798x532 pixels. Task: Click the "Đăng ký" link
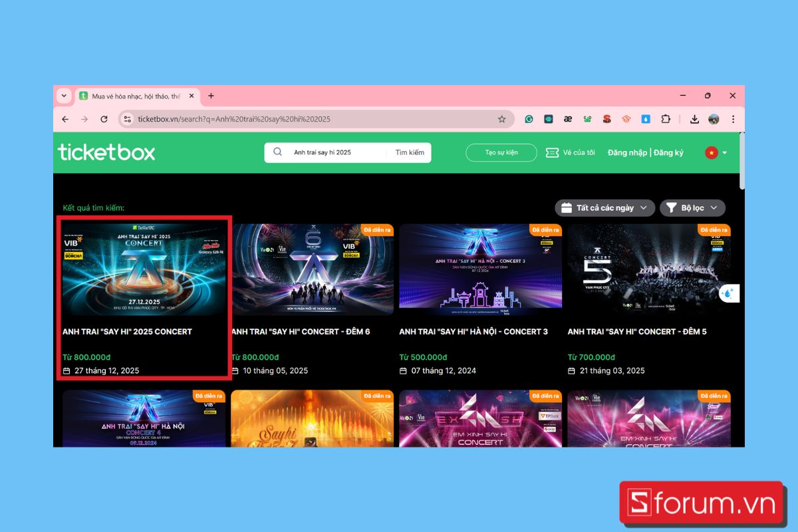coord(668,152)
